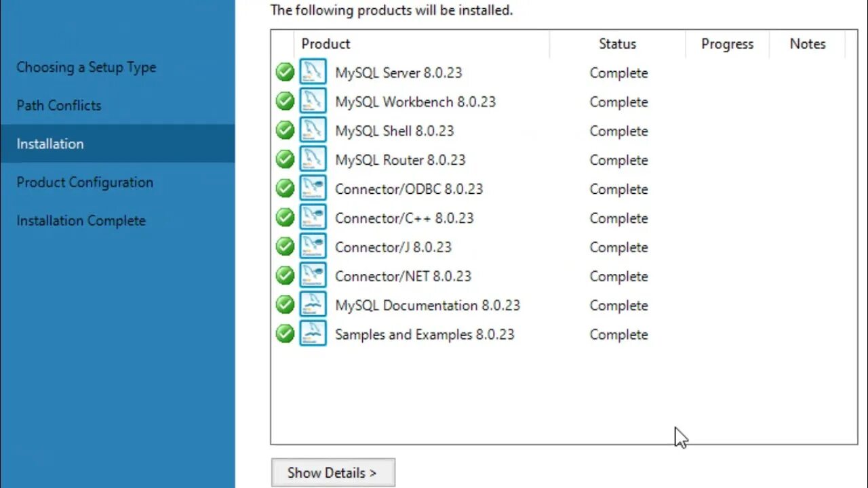Screen dimensions: 868x488
Task: Click green checkmark beside Connector/ODBC
Action: (x=285, y=188)
